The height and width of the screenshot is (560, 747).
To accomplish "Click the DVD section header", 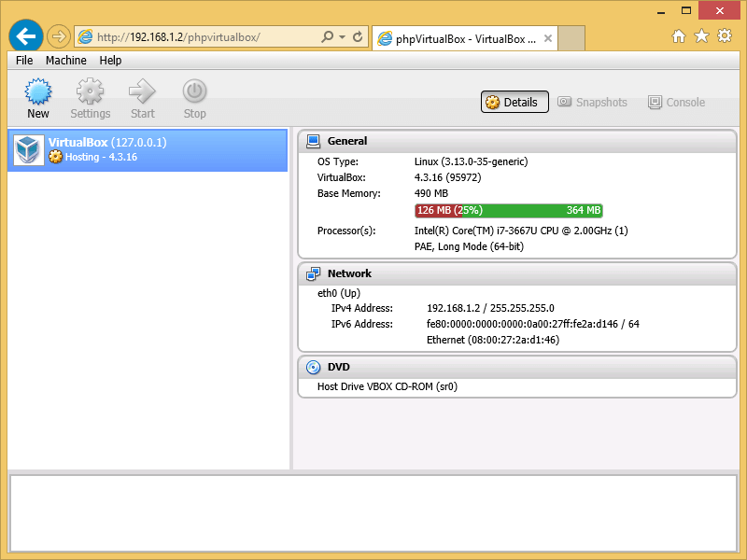I will pos(517,367).
